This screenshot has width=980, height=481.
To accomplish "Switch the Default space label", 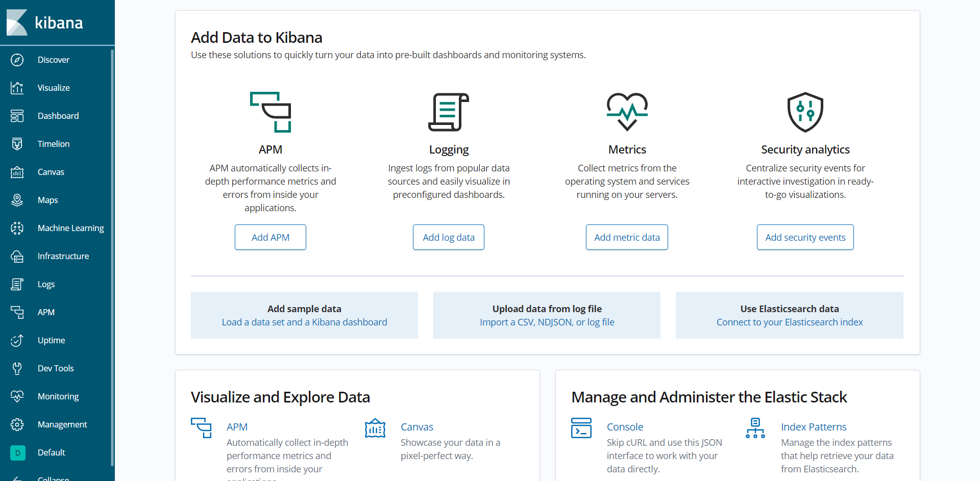I will tap(52, 452).
